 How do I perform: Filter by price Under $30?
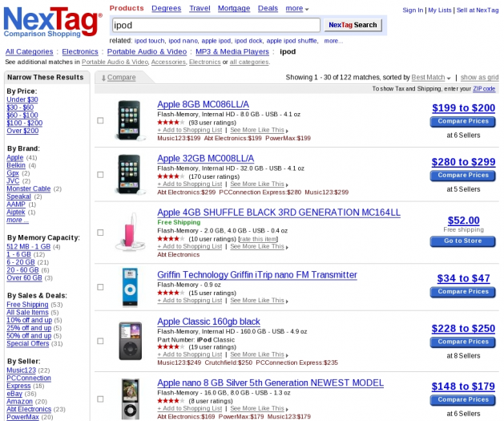tap(22, 99)
